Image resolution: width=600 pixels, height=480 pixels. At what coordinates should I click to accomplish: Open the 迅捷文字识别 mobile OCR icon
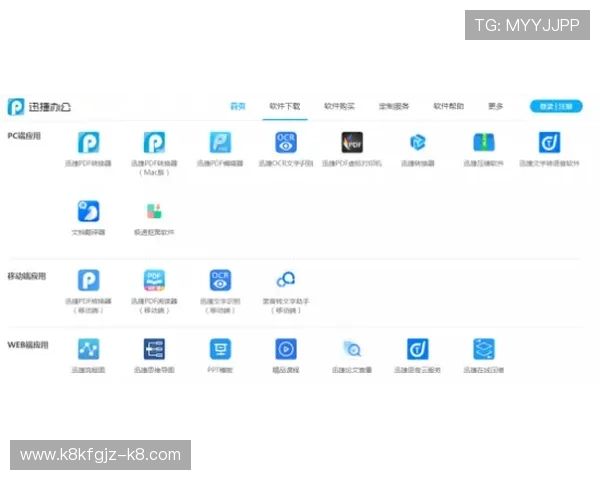point(220,280)
